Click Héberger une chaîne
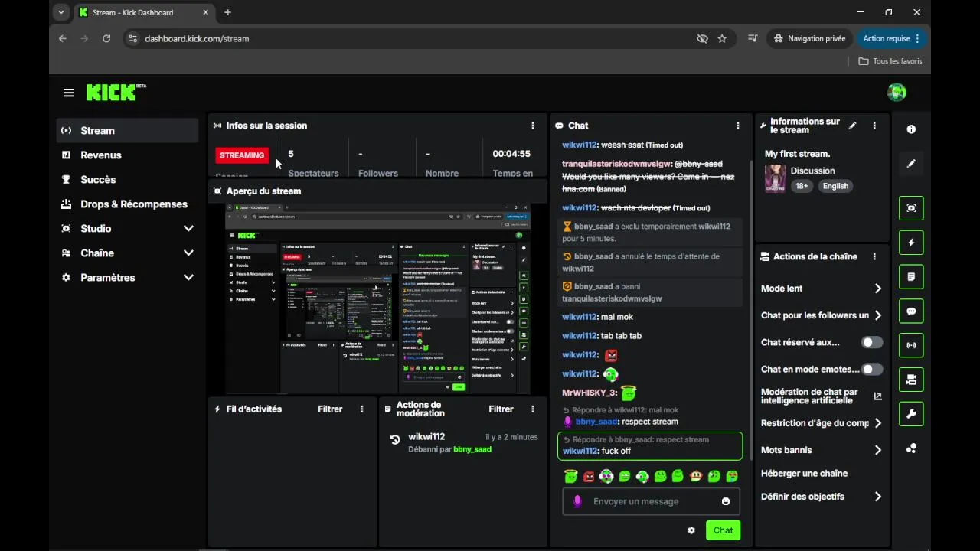 point(804,474)
